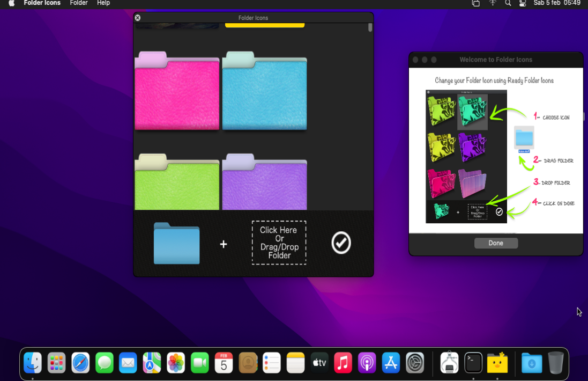
Task: Open Notes from the Dock
Action: (x=295, y=363)
